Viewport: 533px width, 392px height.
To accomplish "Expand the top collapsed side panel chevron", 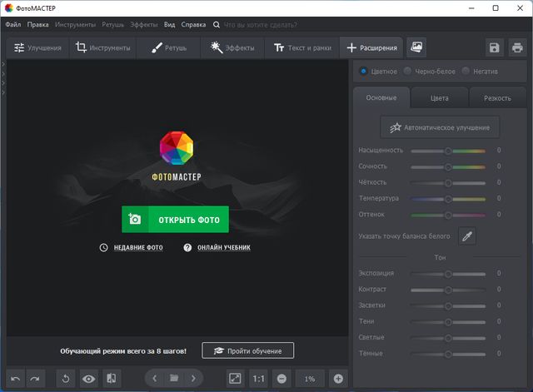I will pos(3,63).
